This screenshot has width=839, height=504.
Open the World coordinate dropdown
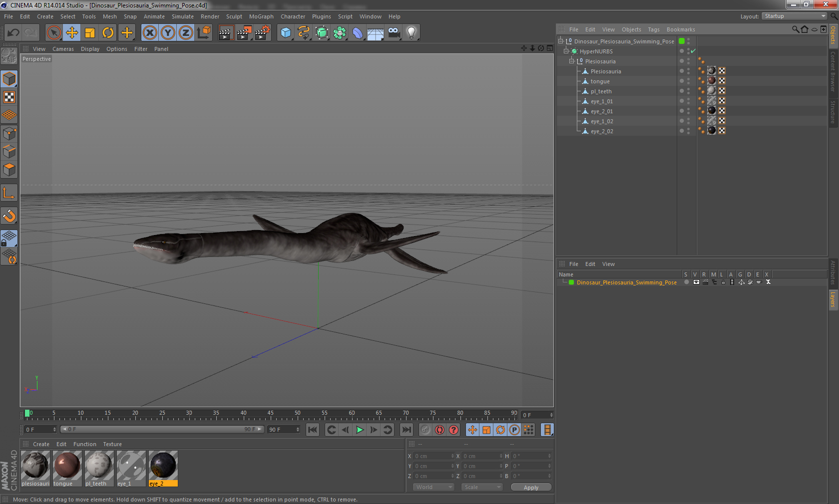433,487
